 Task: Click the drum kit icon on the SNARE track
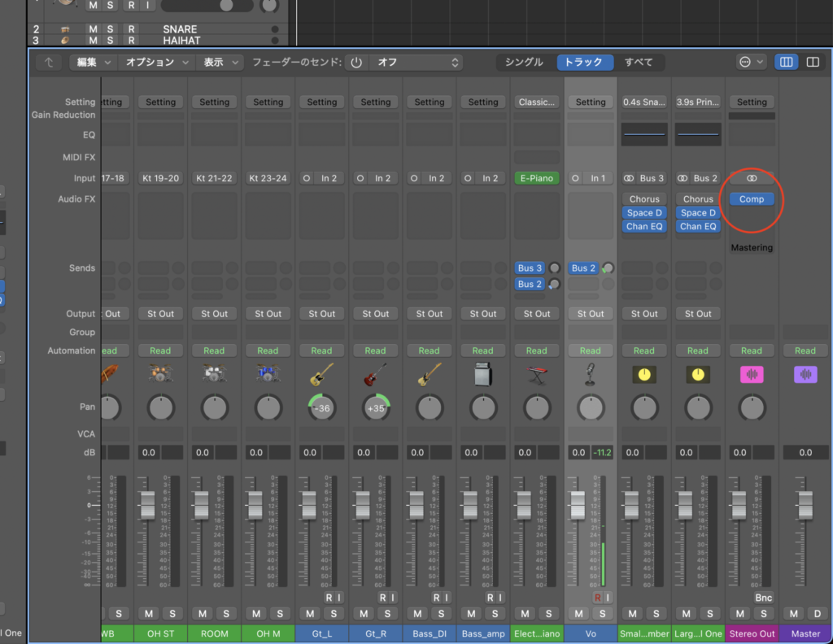pos(65,28)
